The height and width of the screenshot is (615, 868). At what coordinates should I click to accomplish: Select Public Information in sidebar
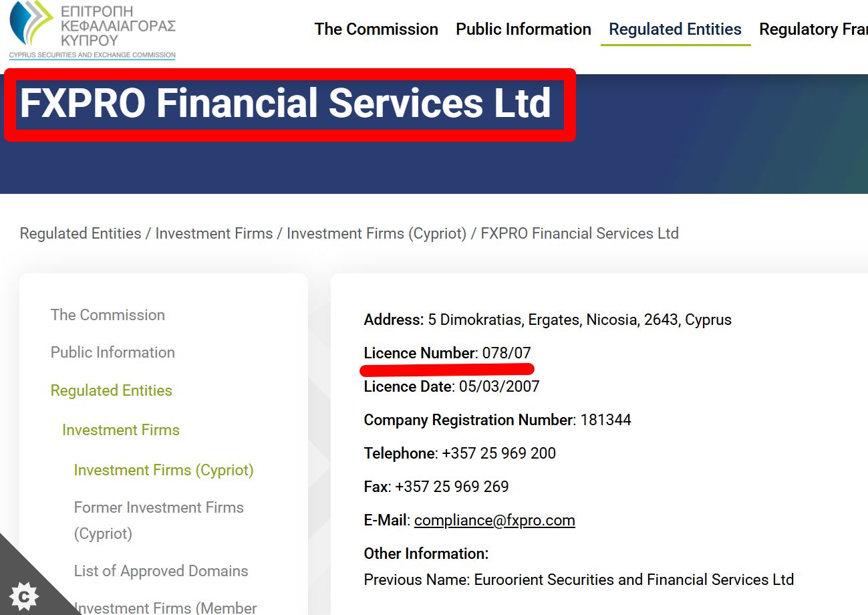click(x=113, y=352)
